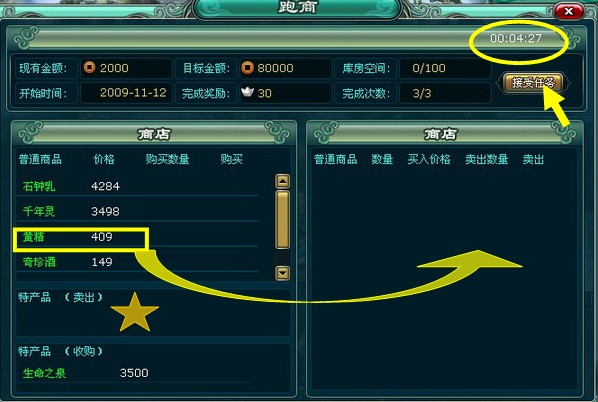This screenshot has width=598, height=402.
Task: Click the gold star in 特产品 section
Action: pos(135,312)
